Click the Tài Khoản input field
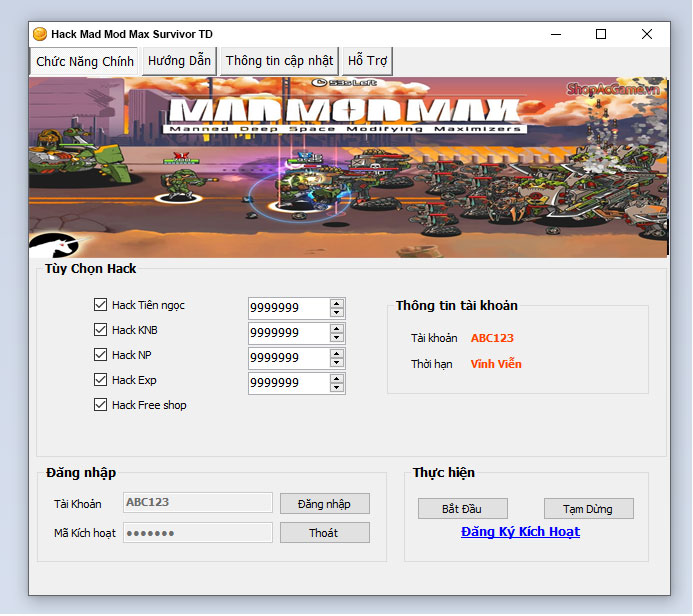Viewport: 693px width, 616px height. [x=198, y=502]
